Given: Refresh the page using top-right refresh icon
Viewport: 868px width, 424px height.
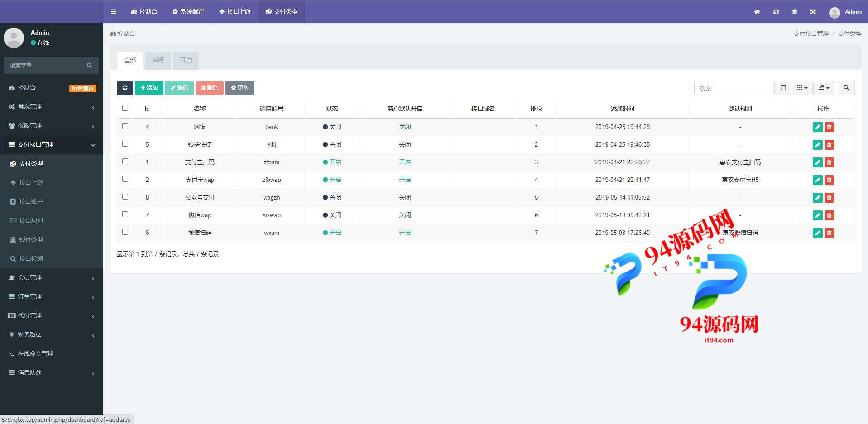Looking at the screenshot, I should click(776, 12).
